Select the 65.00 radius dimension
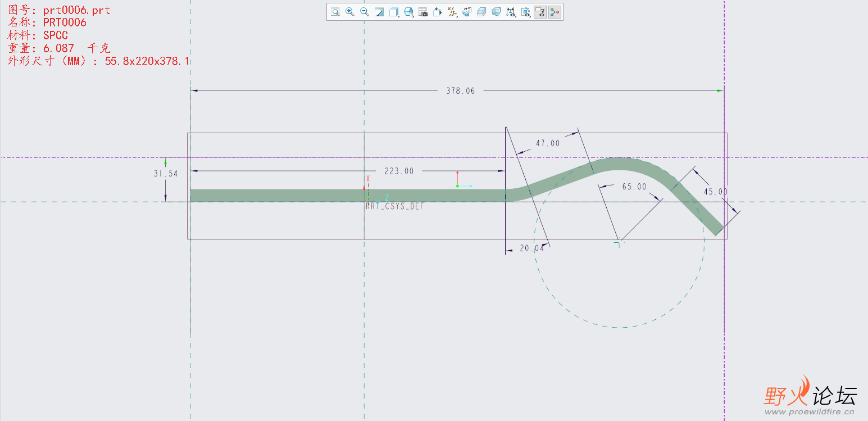This screenshot has width=868, height=421. 634,187
